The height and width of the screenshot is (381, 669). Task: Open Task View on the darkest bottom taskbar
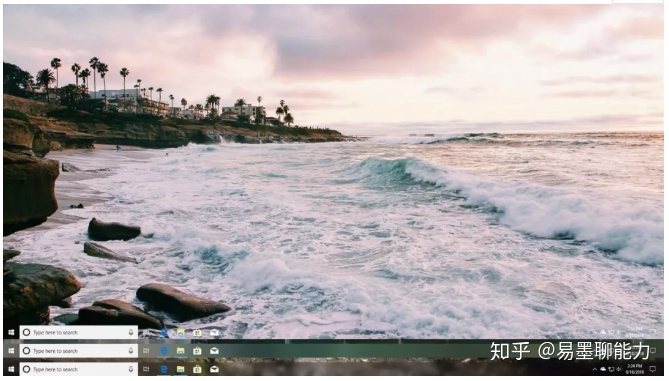(x=146, y=369)
